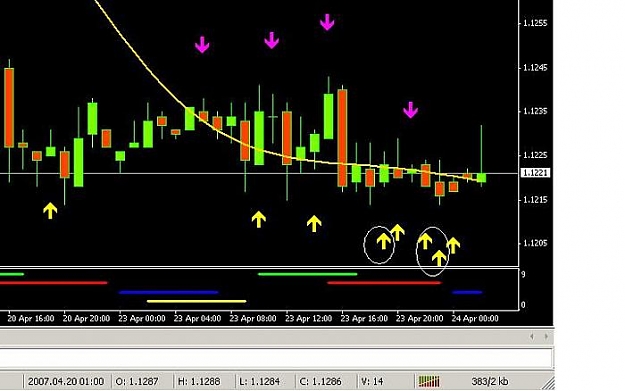Click the low price L: 1.1284
This screenshot has width=625, height=391.
pos(259,381)
